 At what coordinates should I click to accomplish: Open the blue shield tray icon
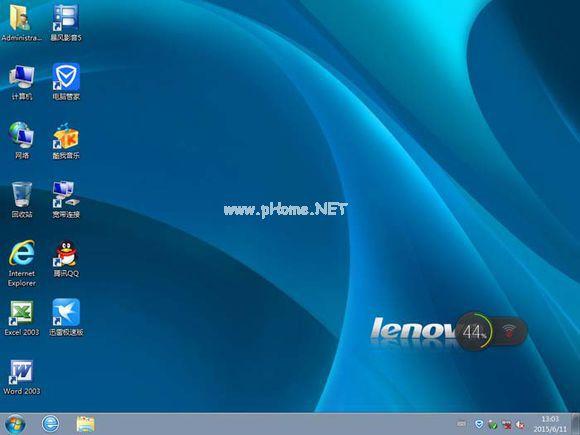479,424
